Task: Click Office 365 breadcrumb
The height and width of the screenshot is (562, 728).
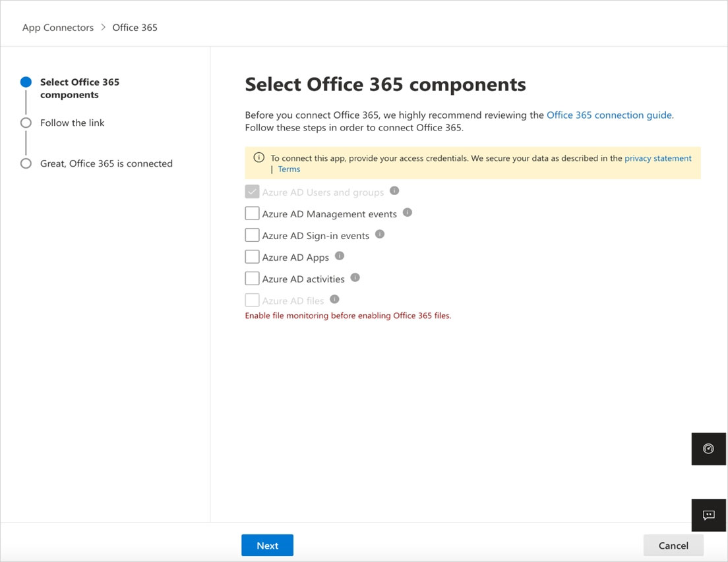Action: tap(135, 28)
